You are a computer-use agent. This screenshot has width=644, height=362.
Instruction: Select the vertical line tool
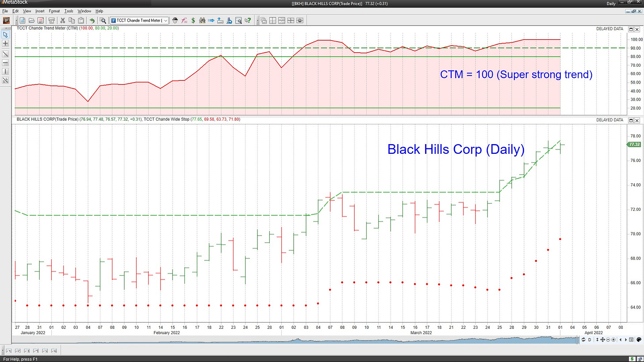coord(5,72)
